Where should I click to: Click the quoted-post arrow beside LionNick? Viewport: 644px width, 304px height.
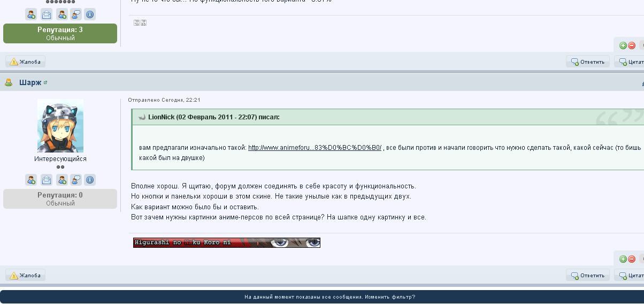[x=142, y=117]
